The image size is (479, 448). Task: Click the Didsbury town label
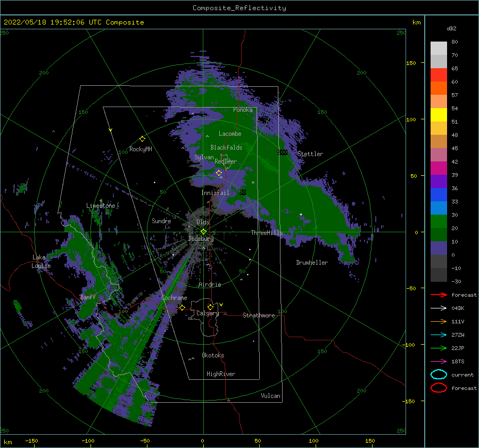click(x=201, y=239)
